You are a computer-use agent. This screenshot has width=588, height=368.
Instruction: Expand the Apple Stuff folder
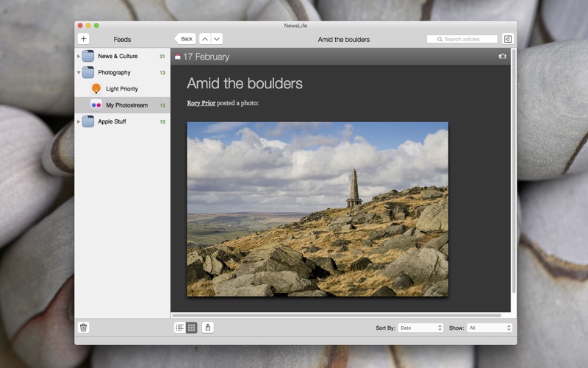tap(79, 121)
